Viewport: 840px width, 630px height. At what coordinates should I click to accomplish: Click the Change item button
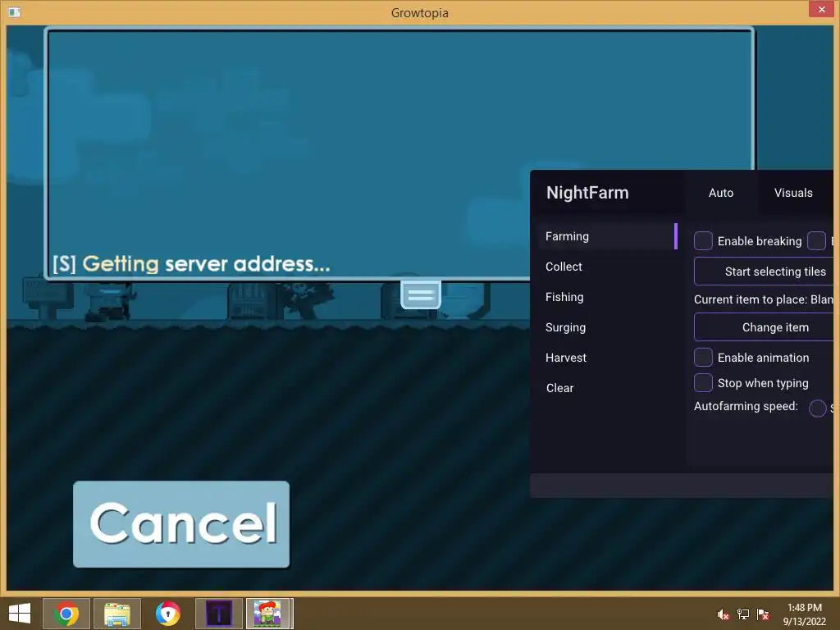(x=764, y=327)
